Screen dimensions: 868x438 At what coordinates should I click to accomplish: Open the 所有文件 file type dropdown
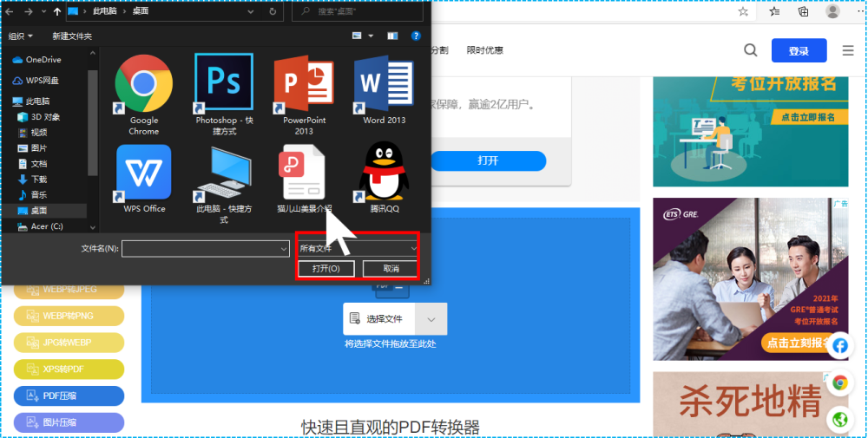358,248
